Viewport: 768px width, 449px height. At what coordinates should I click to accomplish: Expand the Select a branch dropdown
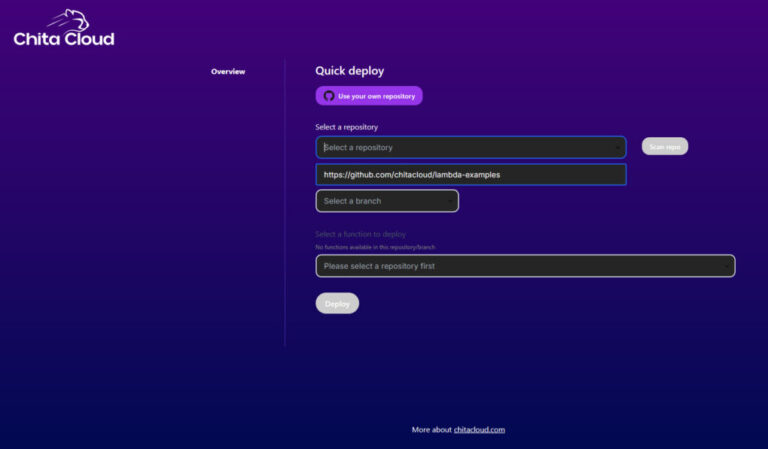click(387, 201)
